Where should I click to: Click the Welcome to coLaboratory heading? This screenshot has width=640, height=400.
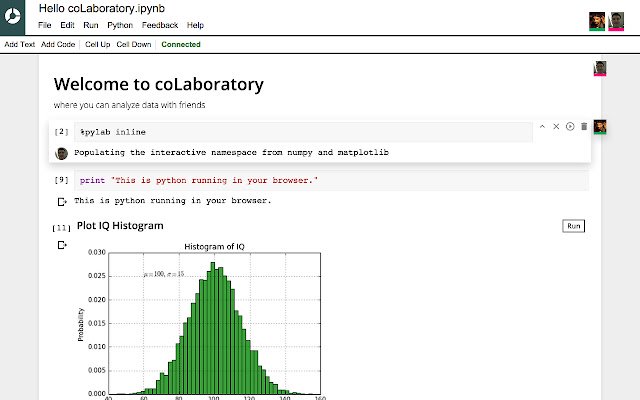[158, 84]
